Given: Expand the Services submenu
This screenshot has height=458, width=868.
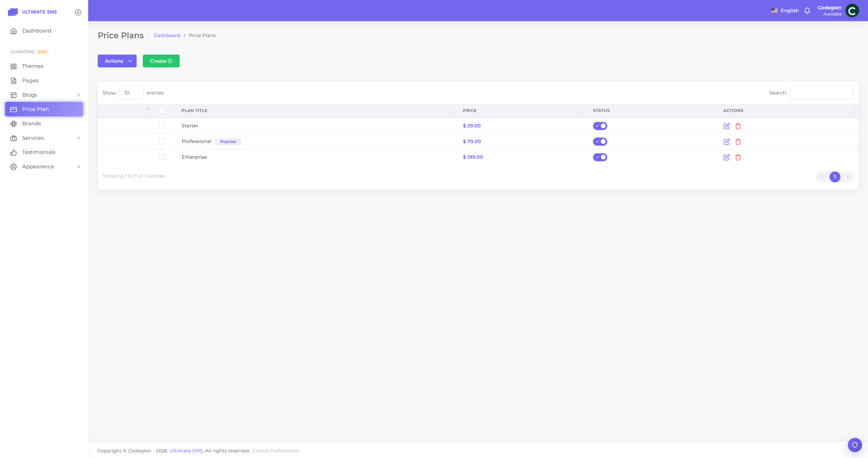Looking at the screenshot, I should [x=44, y=138].
